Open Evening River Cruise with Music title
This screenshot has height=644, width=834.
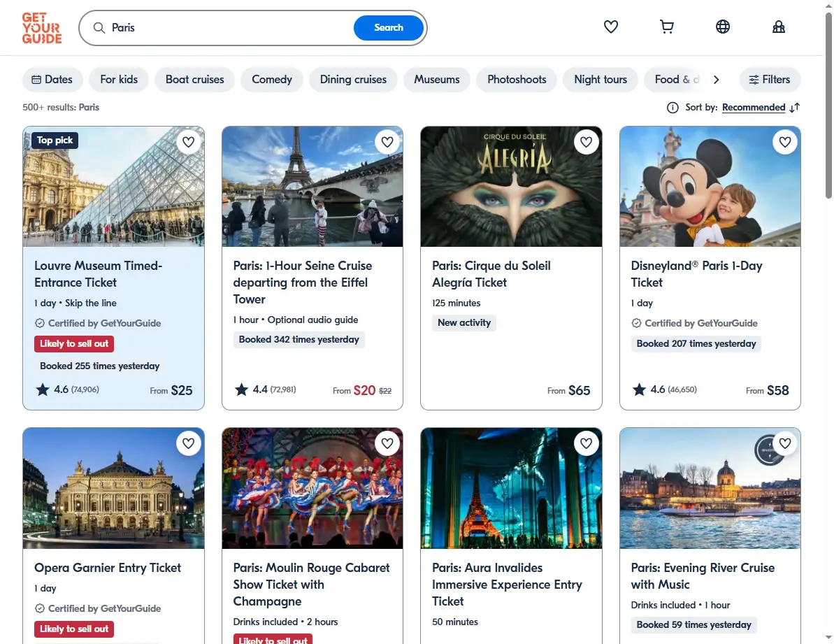point(703,576)
